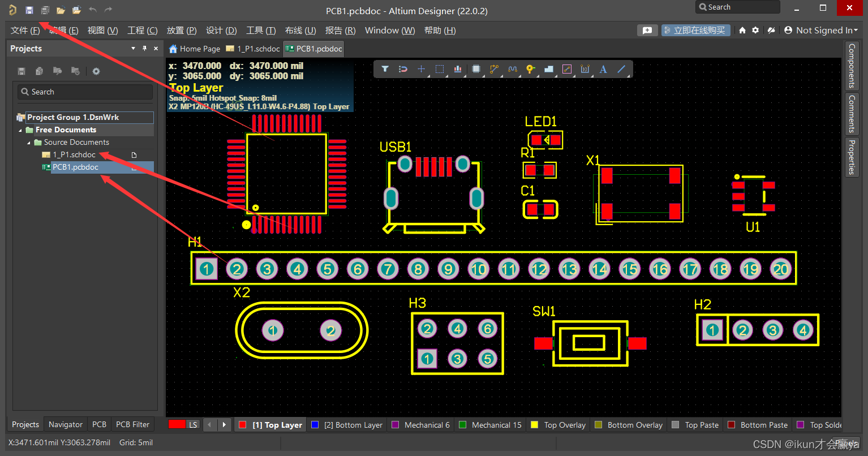868x456 pixels.
Task: Open the Projects panel dropdown menu
Action: tap(132, 48)
